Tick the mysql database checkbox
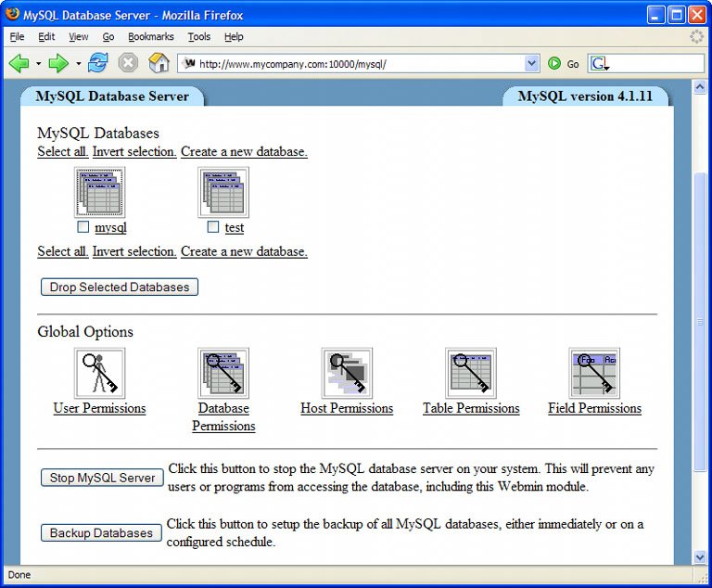 tap(83, 227)
